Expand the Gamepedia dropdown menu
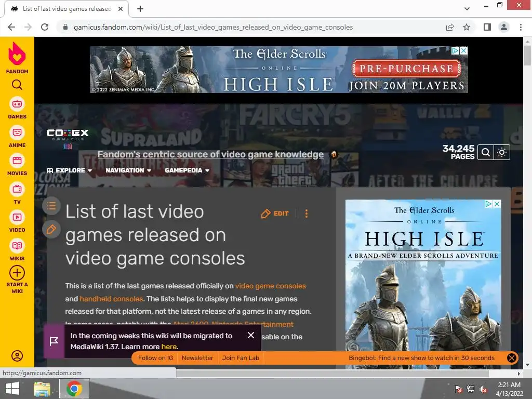 click(187, 170)
